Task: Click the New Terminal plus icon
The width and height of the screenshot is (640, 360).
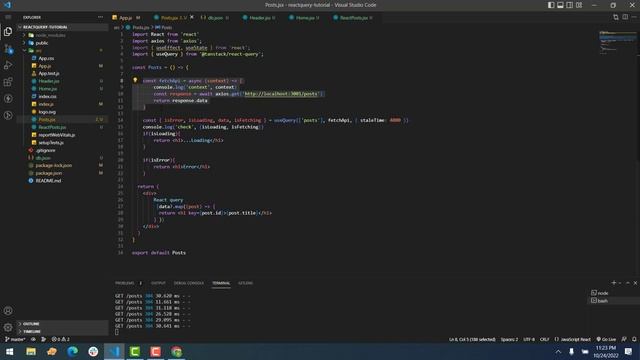Action: pyautogui.click(x=613, y=283)
